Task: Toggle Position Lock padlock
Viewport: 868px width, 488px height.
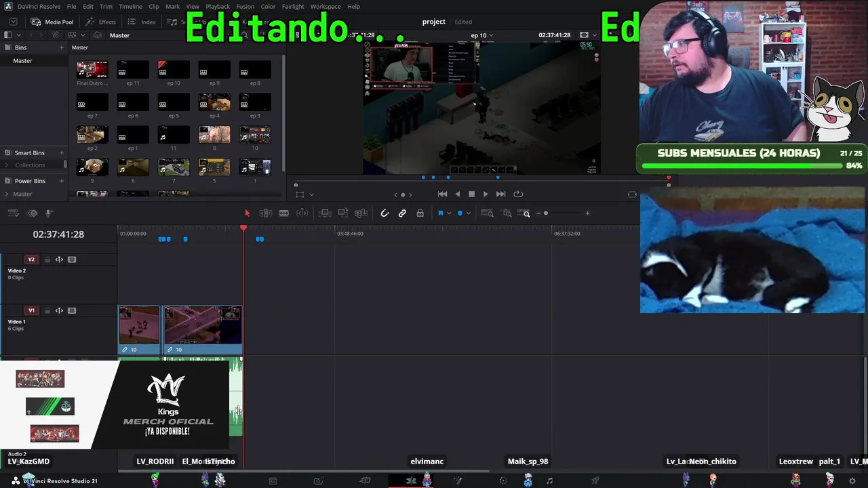Action: pos(420,213)
